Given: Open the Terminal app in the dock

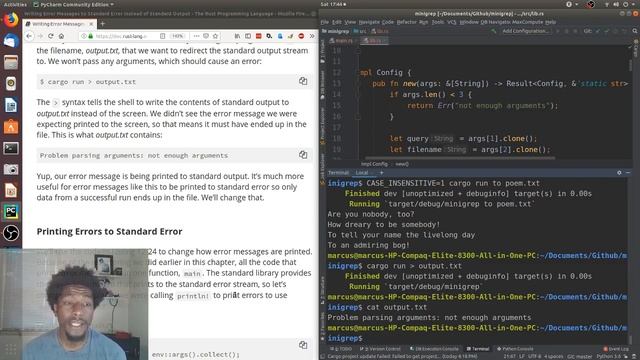Looking at the screenshot, I should tap(11, 148).
